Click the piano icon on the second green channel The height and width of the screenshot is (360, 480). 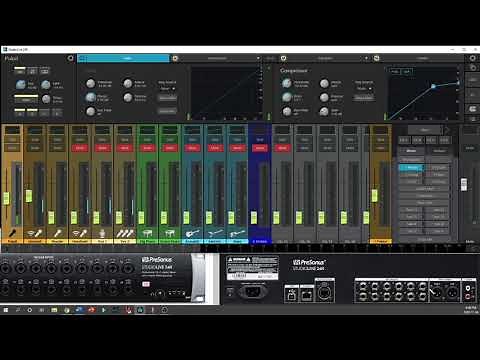170,233
